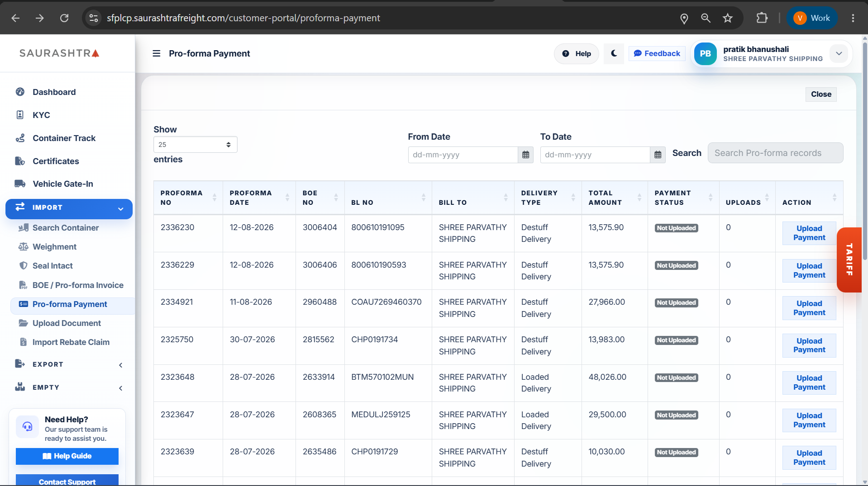
Task: Sort by Action column
Action: [x=809, y=198]
